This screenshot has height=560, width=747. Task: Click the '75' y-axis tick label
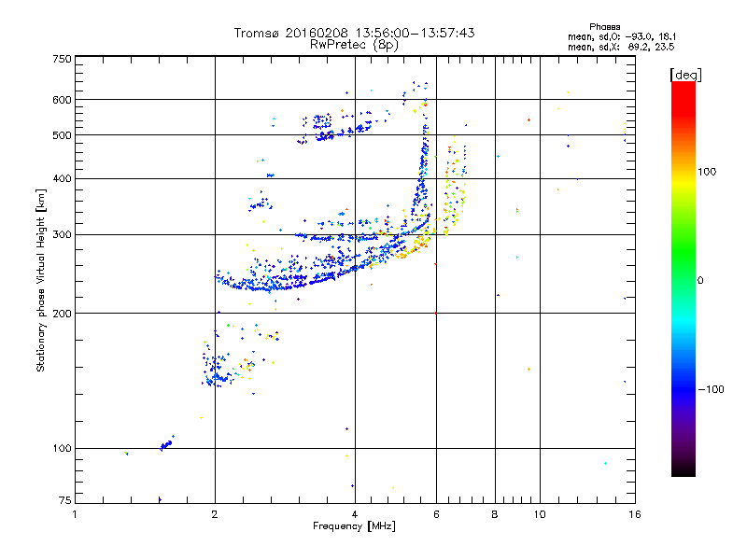[x=64, y=500]
